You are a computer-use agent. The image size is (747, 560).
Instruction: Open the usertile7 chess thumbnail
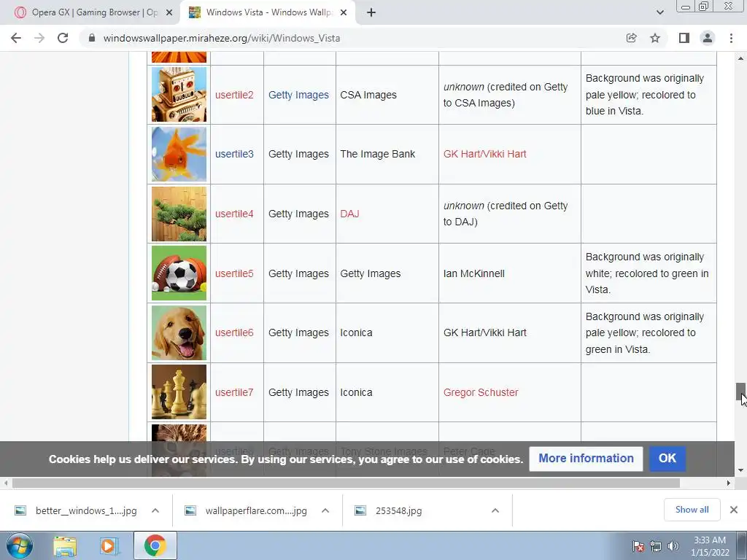click(179, 392)
